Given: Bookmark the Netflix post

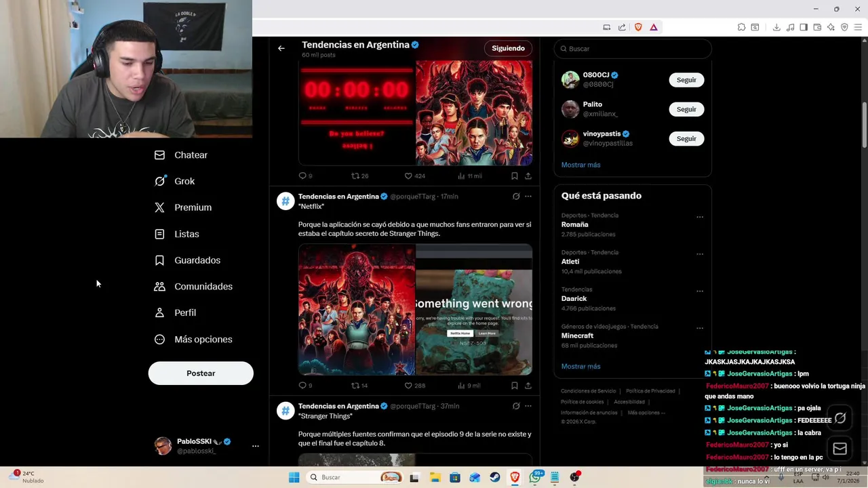Looking at the screenshot, I should click(515, 386).
